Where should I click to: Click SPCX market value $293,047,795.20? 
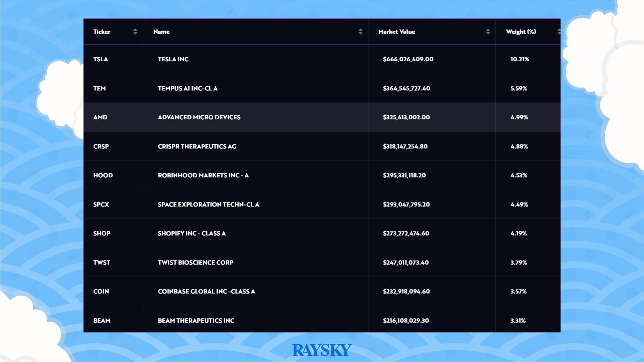(x=407, y=204)
